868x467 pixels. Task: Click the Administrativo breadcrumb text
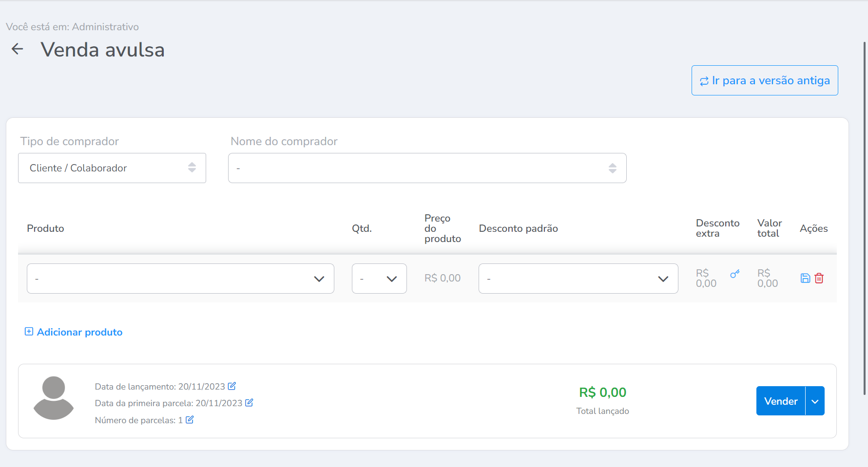tap(105, 27)
